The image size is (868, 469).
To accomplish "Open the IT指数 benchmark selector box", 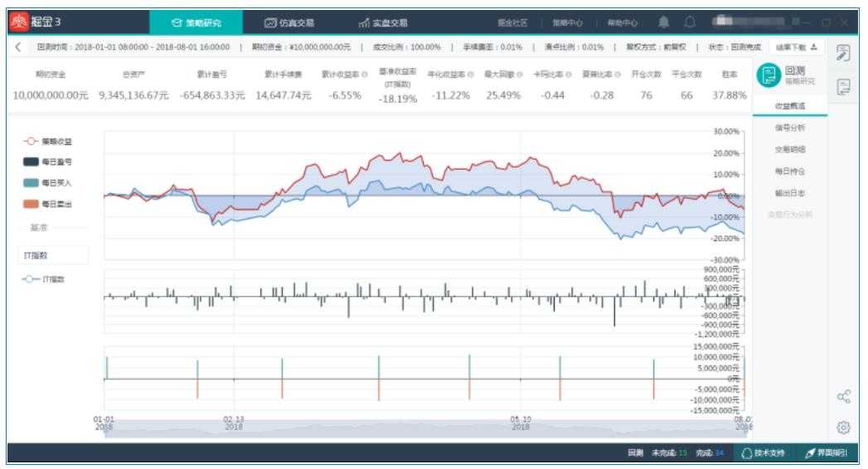I will point(53,255).
